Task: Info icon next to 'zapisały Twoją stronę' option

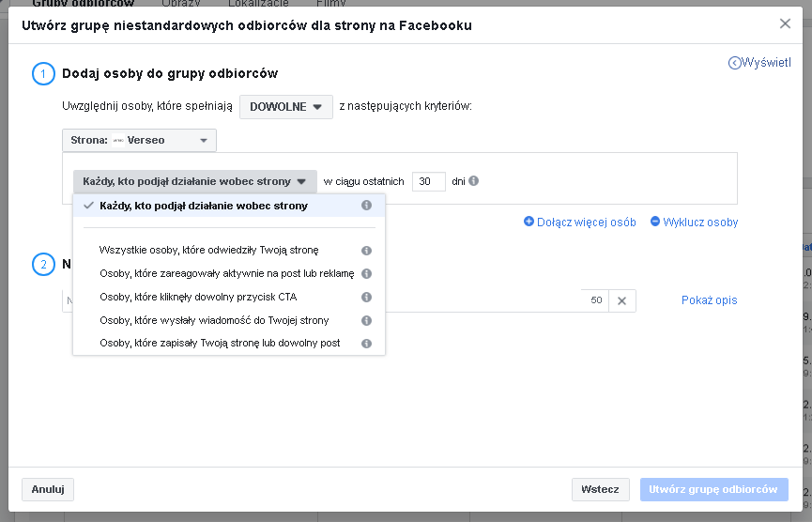Action: tap(367, 344)
